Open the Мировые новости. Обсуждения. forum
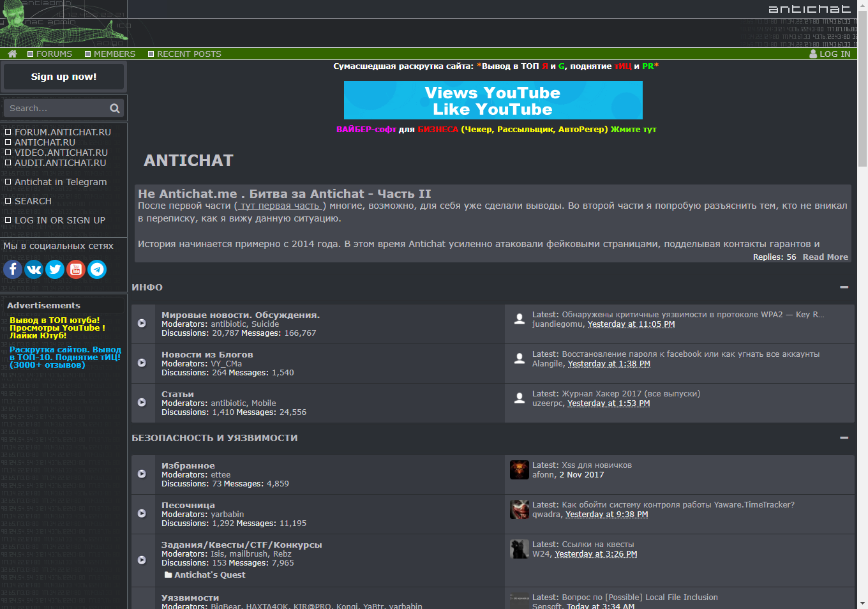 click(241, 315)
